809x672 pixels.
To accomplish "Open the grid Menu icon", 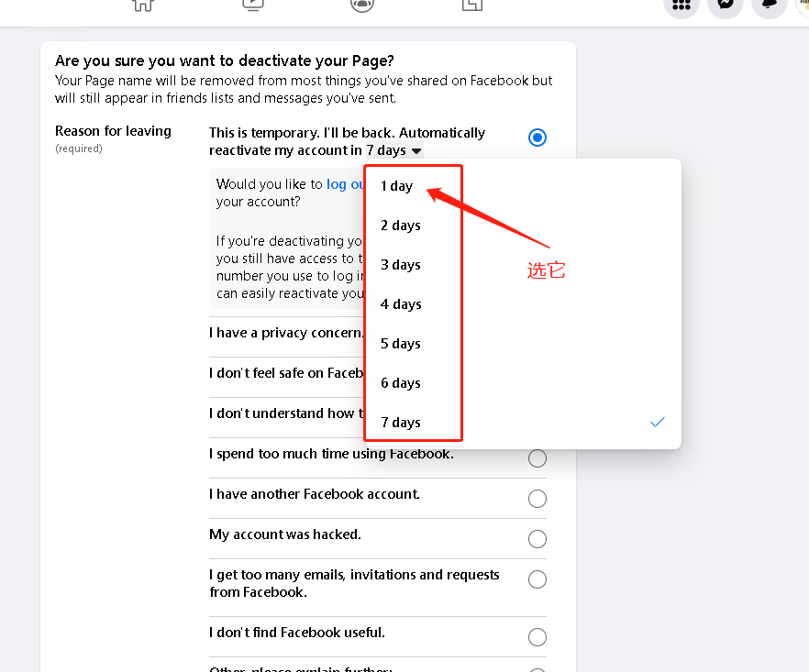I will 682,5.
